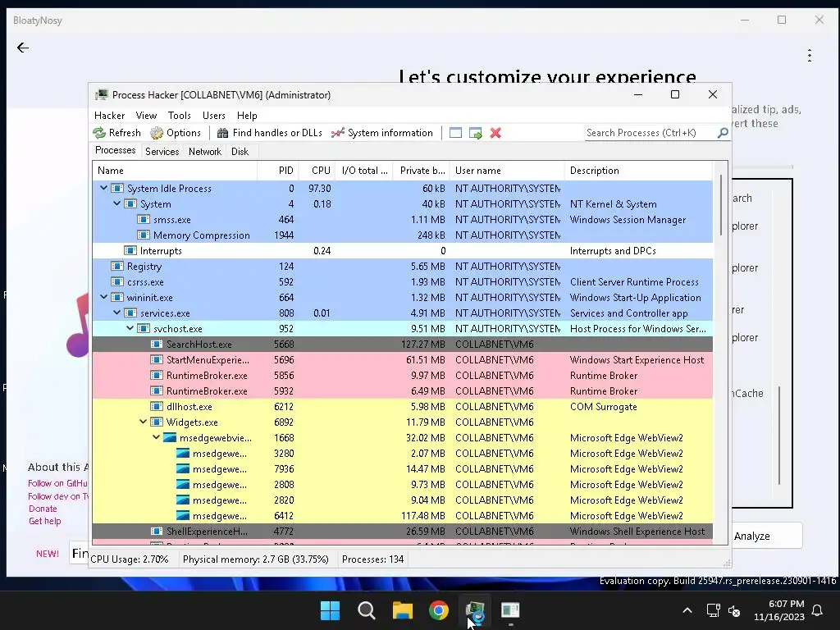Click the csrss.exe process icon
Viewport: 840px width, 630px height.
coord(117,282)
